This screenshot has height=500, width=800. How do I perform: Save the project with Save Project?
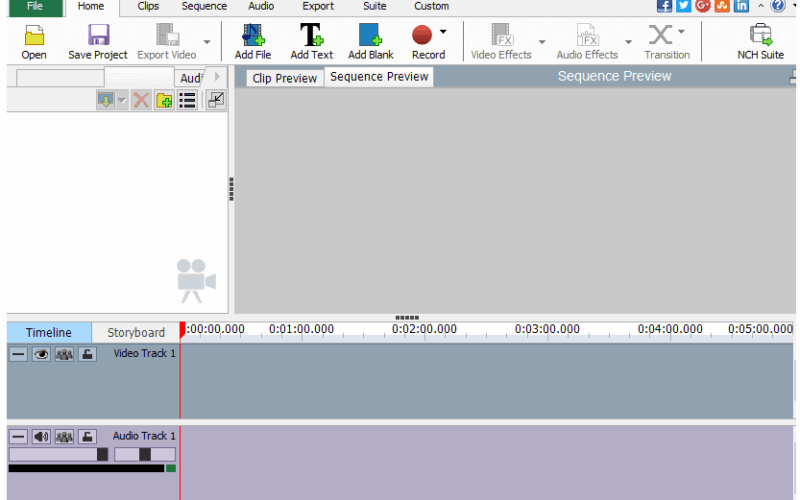point(97,42)
